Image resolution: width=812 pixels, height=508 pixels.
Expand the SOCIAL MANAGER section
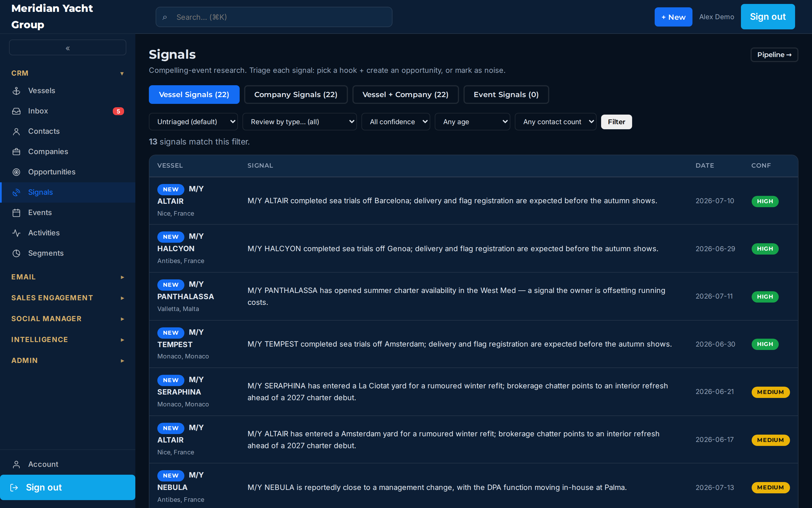point(67,319)
